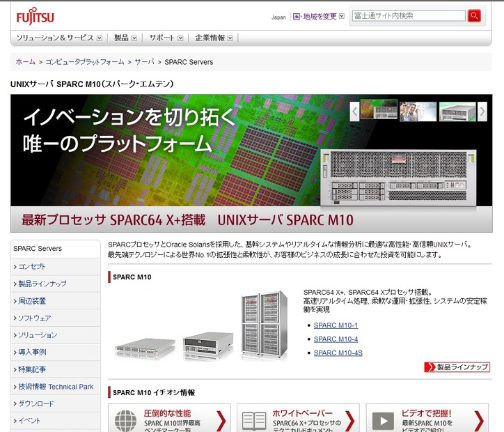Image resolution: width=504 pixels, height=432 pixels.
Task: Click the red chevron on ホワイトペーパー card
Action: click(350, 420)
